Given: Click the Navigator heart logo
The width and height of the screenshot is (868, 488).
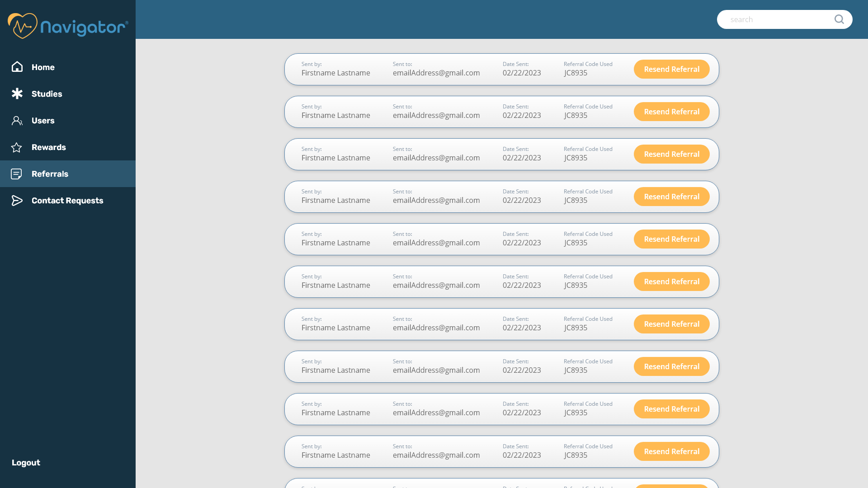Looking at the screenshot, I should (x=23, y=26).
